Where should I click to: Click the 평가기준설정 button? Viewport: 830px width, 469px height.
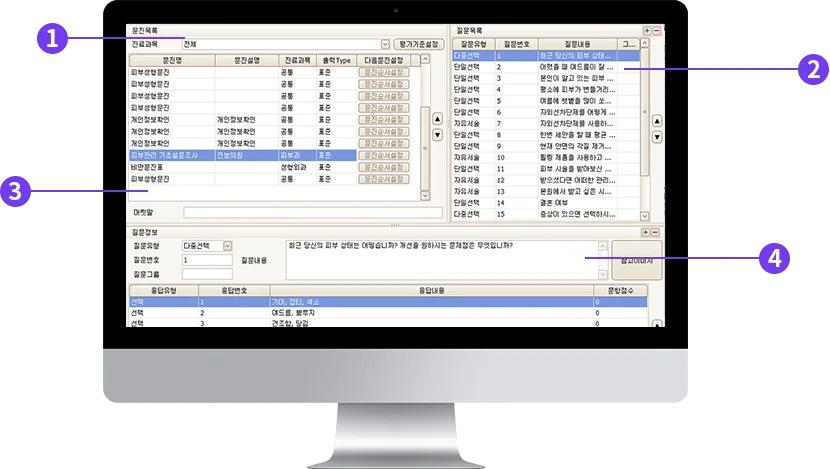[419, 44]
